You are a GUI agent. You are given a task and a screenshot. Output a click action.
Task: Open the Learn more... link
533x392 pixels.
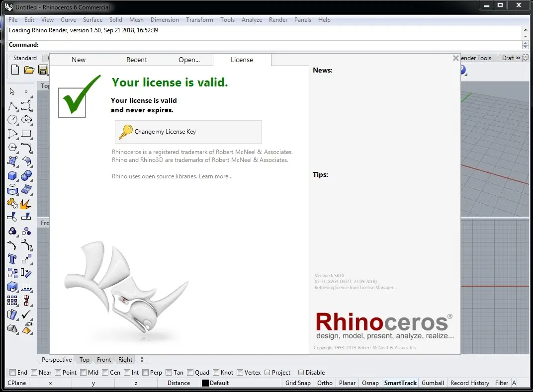click(x=216, y=176)
